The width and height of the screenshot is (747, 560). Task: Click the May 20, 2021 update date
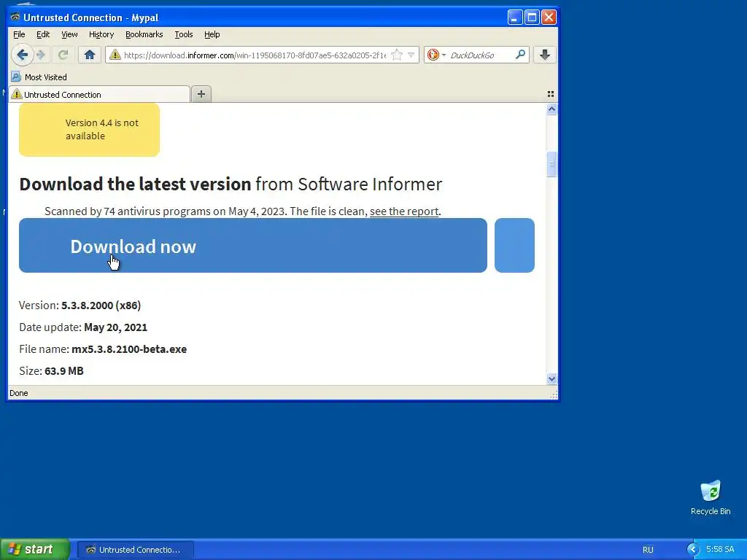[x=116, y=327]
